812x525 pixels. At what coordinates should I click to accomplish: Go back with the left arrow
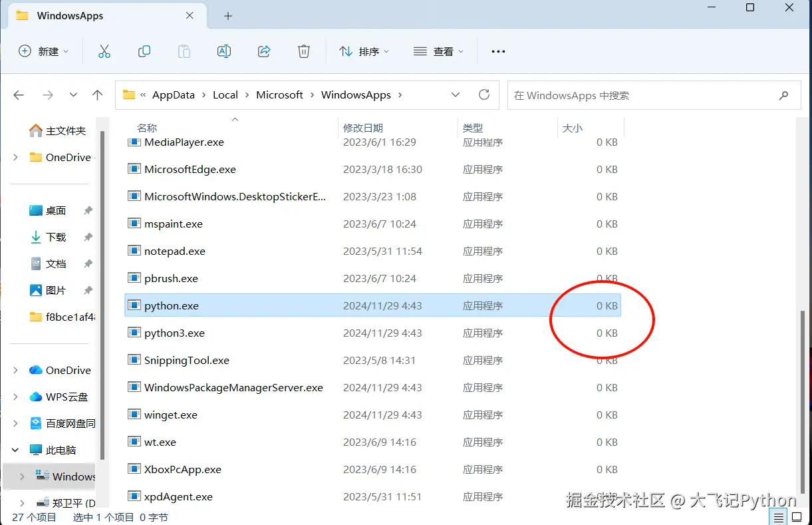pos(19,95)
